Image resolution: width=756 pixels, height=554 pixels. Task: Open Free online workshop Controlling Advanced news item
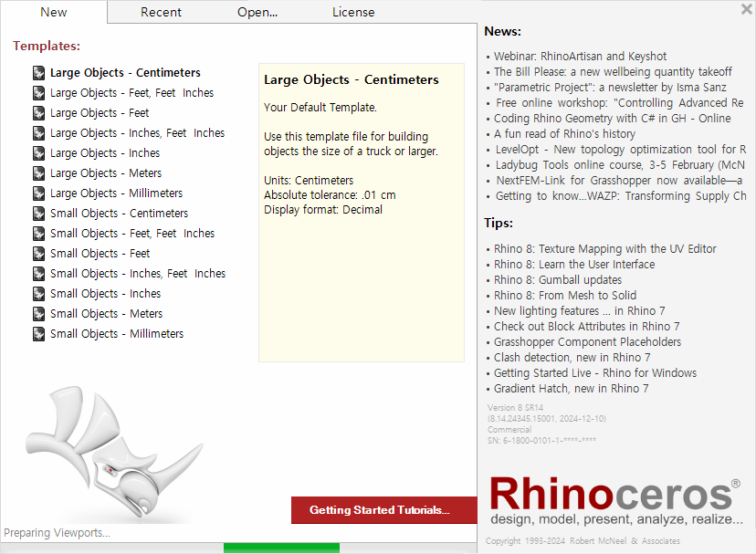pos(620,103)
